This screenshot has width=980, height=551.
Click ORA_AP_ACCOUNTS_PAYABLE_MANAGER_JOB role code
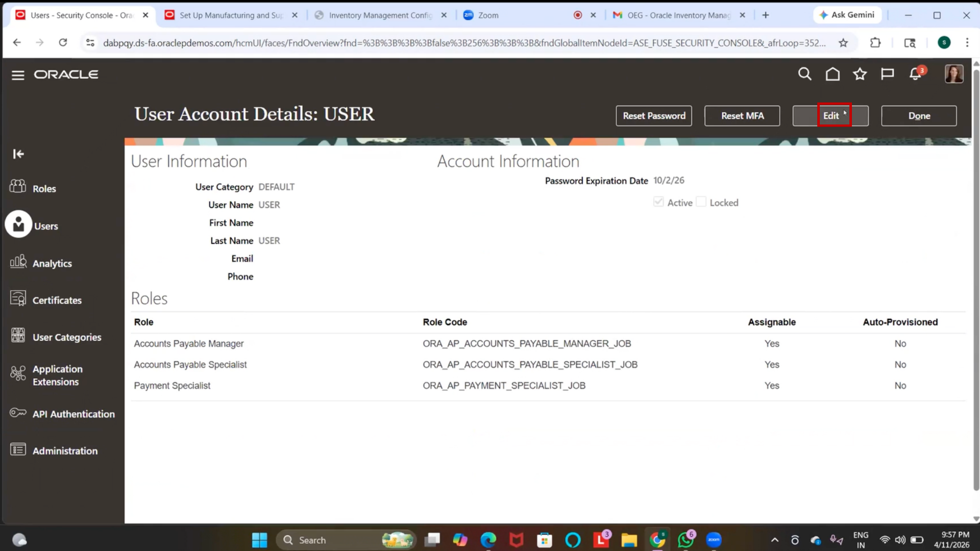click(527, 344)
